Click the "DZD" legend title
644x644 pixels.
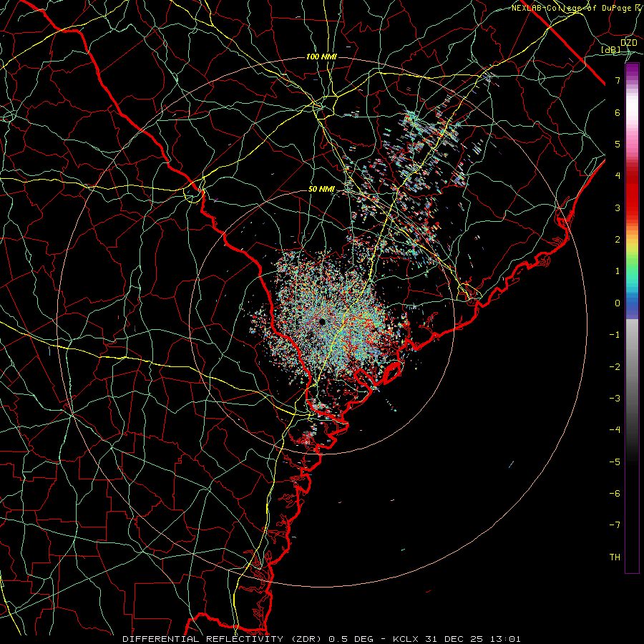pos(628,43)
